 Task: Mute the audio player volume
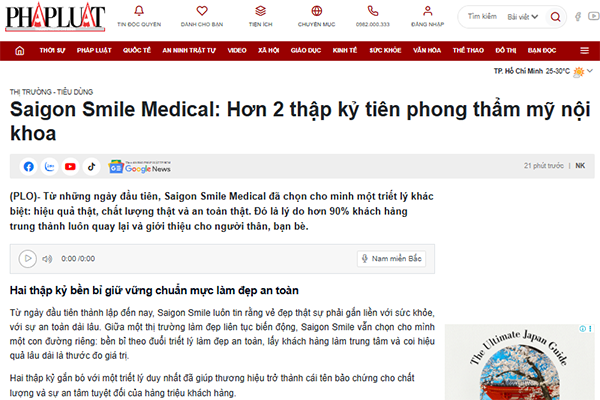coord(47,259)
